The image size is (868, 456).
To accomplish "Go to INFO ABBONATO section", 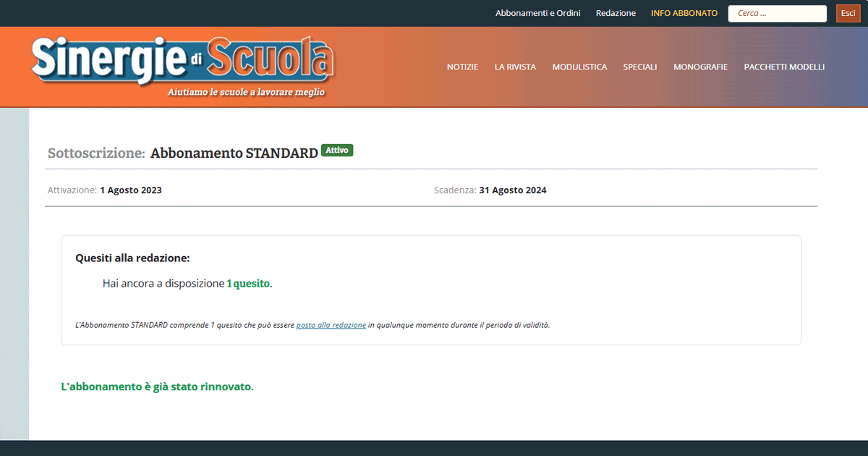I will (x=684, y=13).
